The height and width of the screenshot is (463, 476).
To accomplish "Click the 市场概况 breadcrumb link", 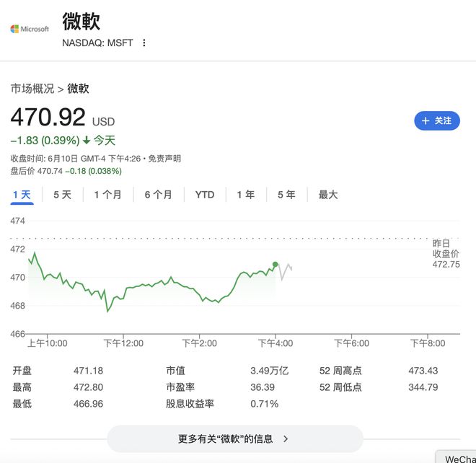I will tap(32, 89).
